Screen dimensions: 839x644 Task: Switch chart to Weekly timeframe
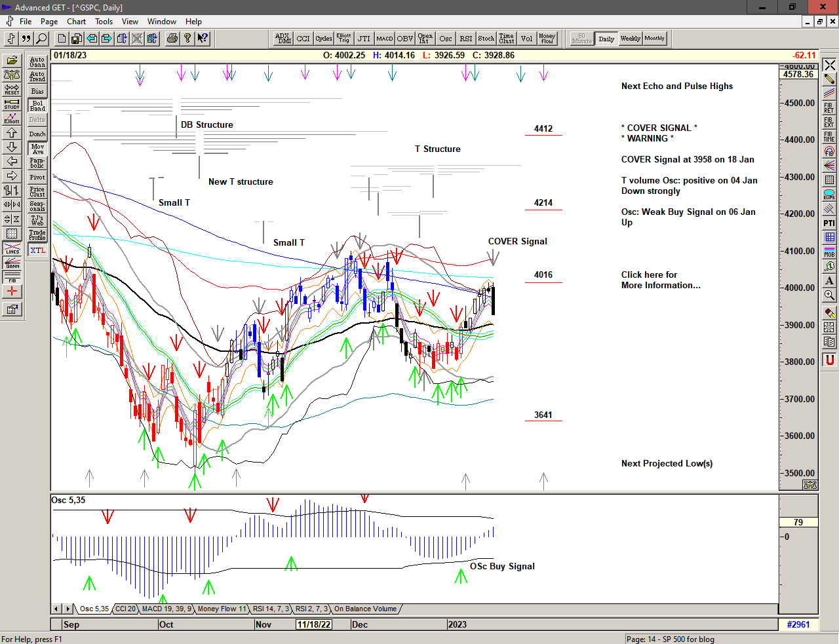point(630,39)
